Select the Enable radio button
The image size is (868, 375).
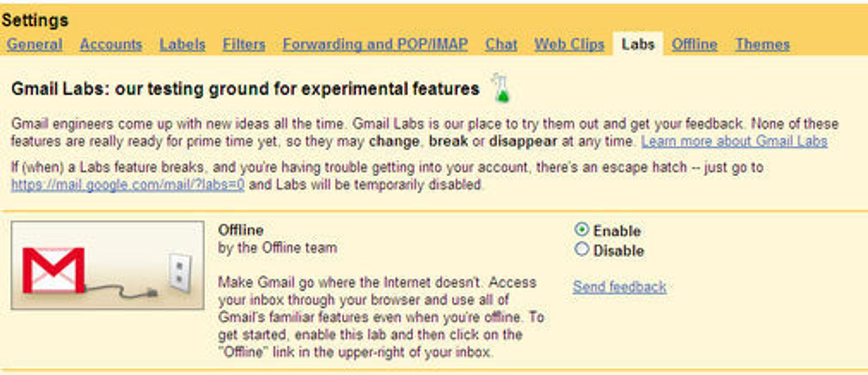click(582, 229)
